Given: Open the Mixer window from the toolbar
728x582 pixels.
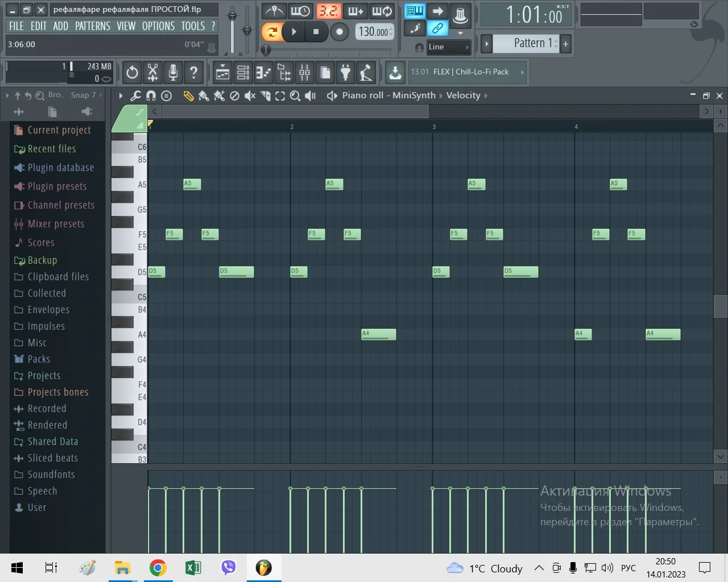Looking at the screenshot, I should 304,72.
